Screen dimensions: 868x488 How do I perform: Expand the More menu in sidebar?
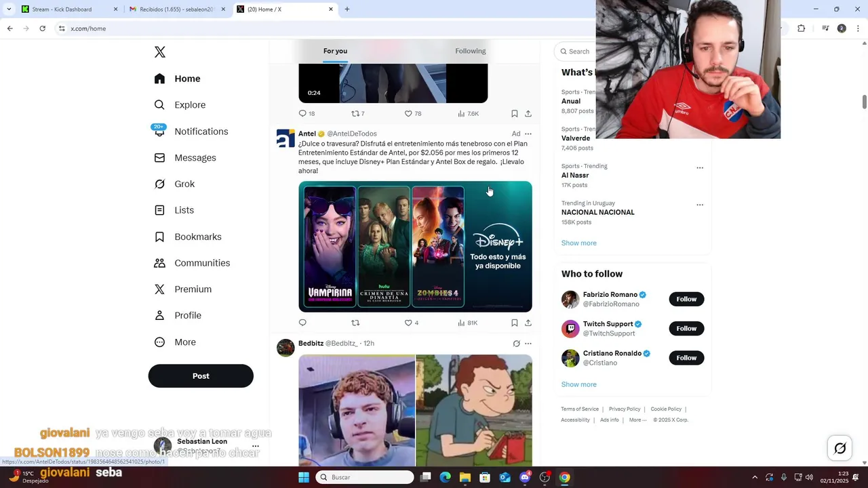175,342
